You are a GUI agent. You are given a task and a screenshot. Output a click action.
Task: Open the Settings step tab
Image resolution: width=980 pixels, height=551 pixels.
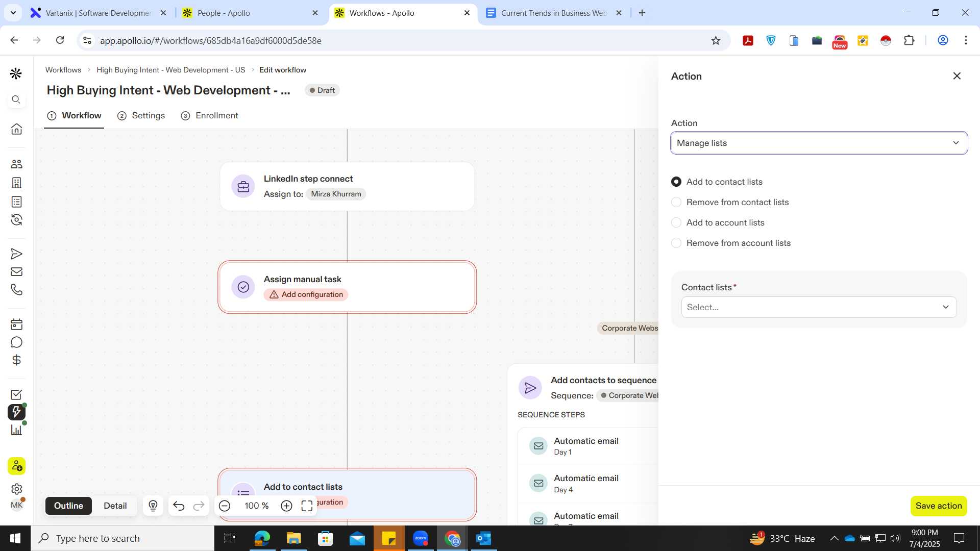coord(141,115)
